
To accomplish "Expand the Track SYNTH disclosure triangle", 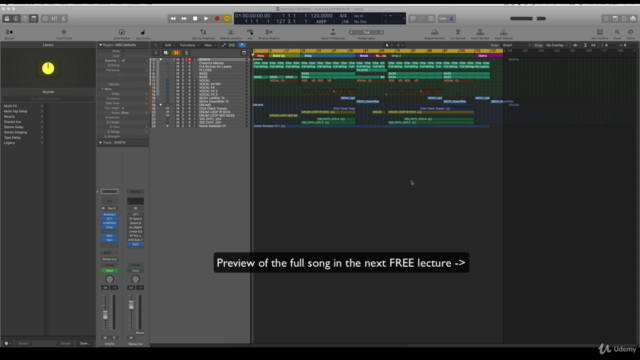I will [x=100, y=142].
